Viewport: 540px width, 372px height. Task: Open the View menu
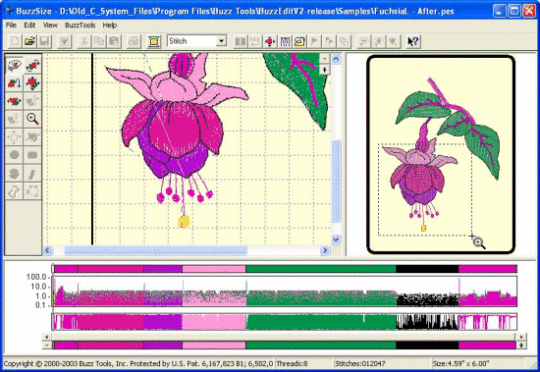point(50,25)
